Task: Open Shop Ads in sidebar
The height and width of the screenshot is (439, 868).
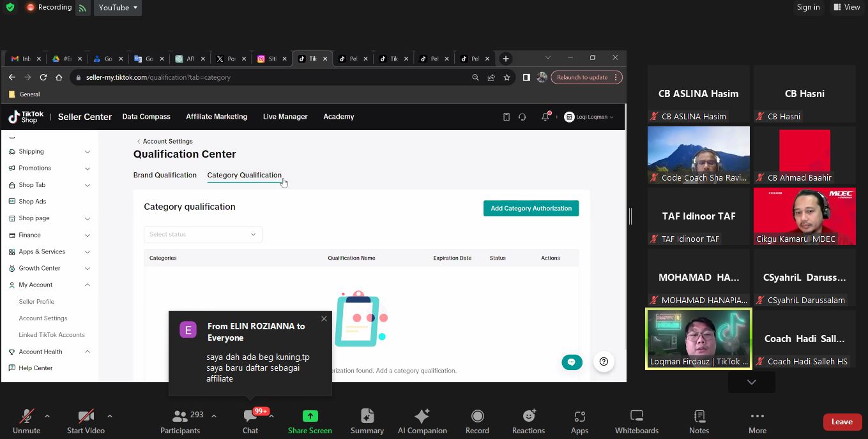Action: [x=32, y=202]
